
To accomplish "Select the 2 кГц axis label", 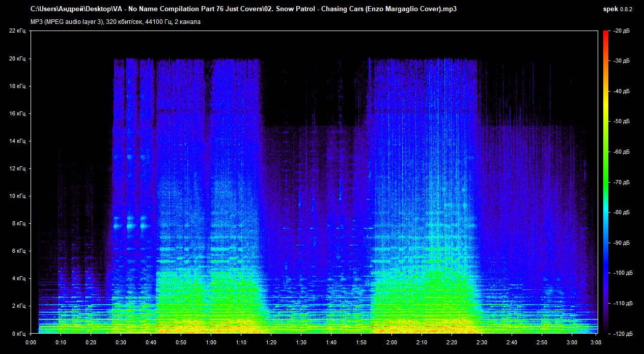I will [18, 306].
